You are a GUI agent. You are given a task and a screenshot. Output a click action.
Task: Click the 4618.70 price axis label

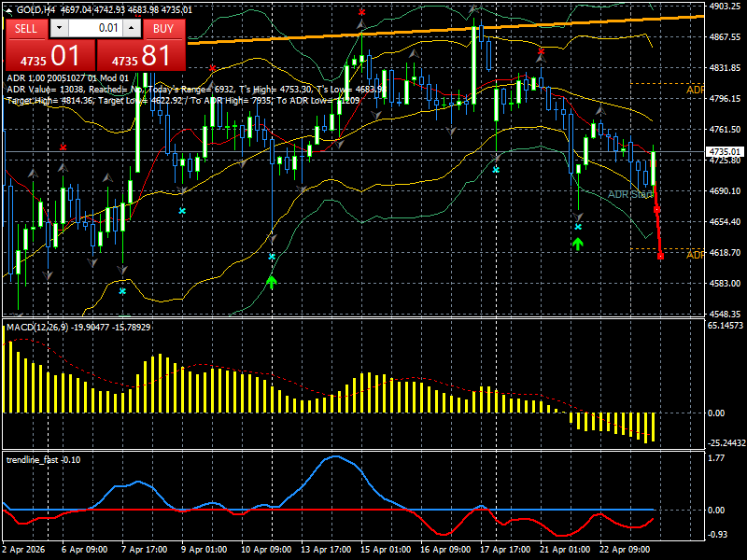tap(725, 252)
